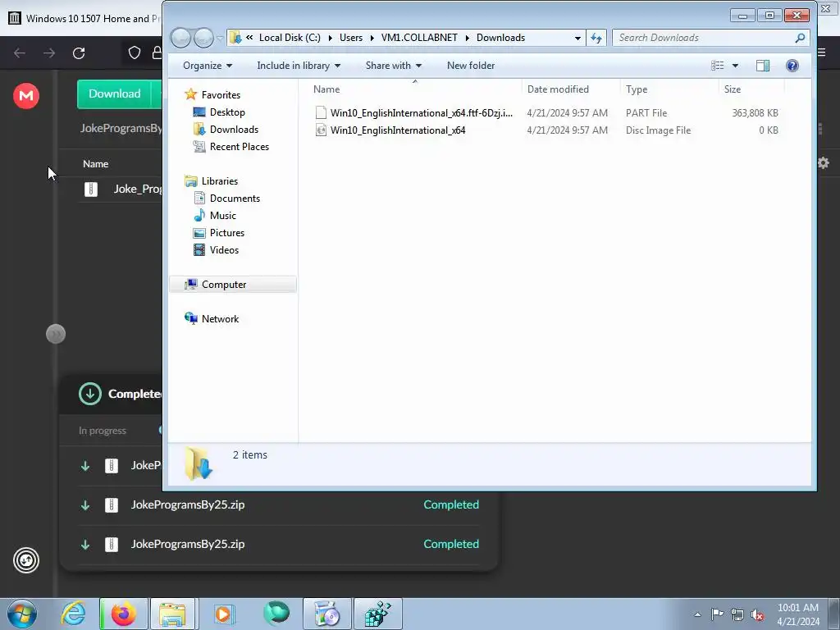Viewport: 840px width, 630px height.
Task: Open Include in library dropdown
Action: 299,66
